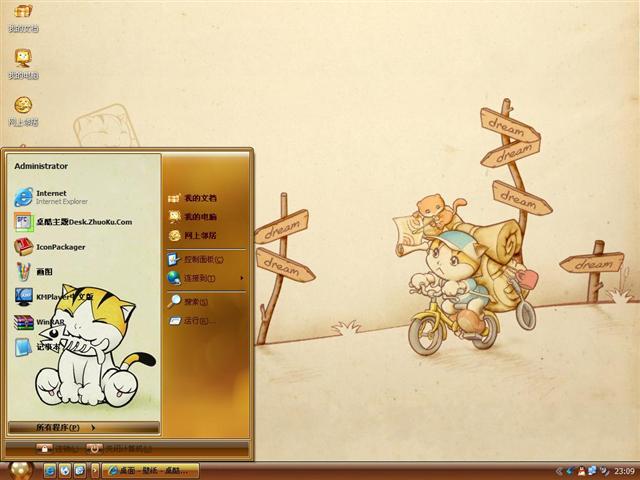
Task: Click the green-blue arrow tray icon
Action: coord(571,471)
